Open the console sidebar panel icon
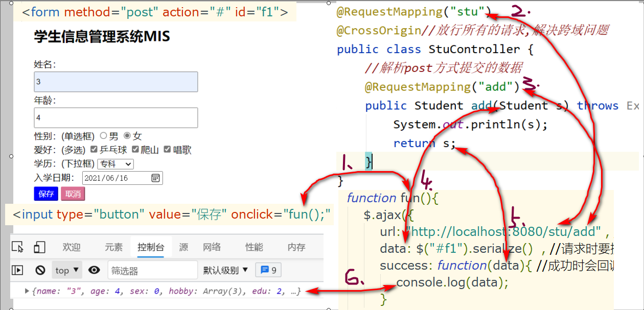This screenshot has width=644, height=310. tap(18, 270)
